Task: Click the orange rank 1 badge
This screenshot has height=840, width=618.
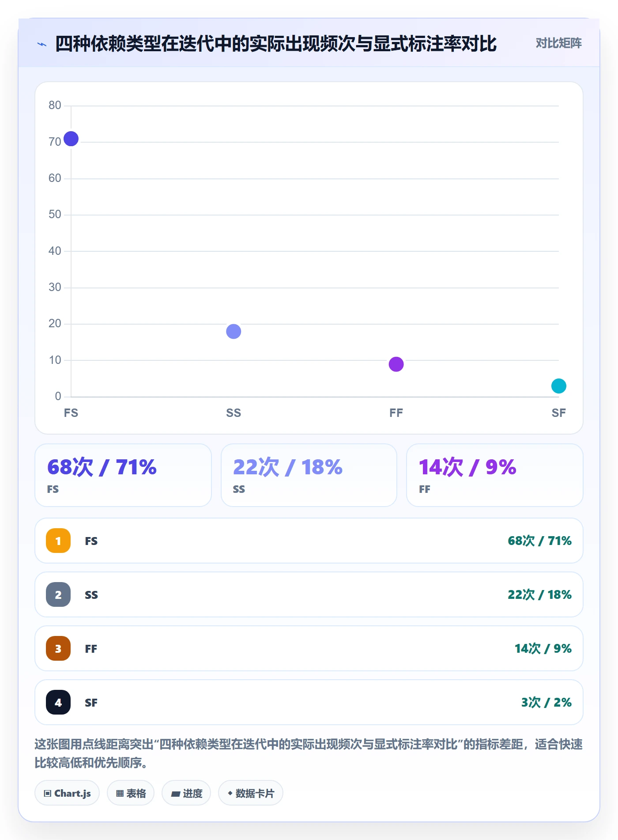Action: [x=58, y=541]
